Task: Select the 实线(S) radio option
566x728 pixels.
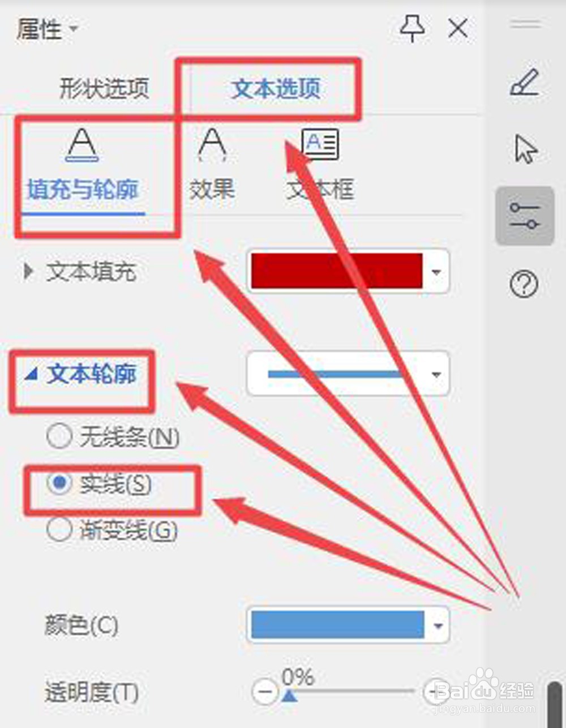Action: pyautogui.click(x=59, y=484)
